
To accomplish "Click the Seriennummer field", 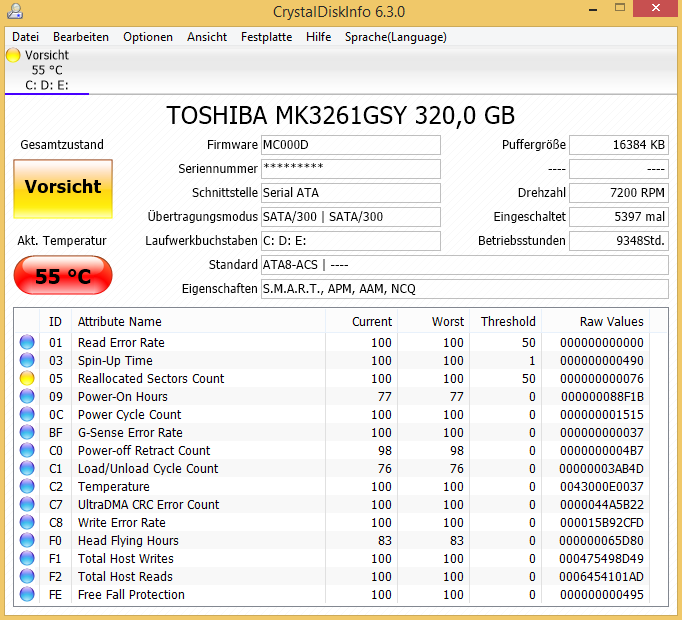I will pyautogui.click(x=351, y=169).
